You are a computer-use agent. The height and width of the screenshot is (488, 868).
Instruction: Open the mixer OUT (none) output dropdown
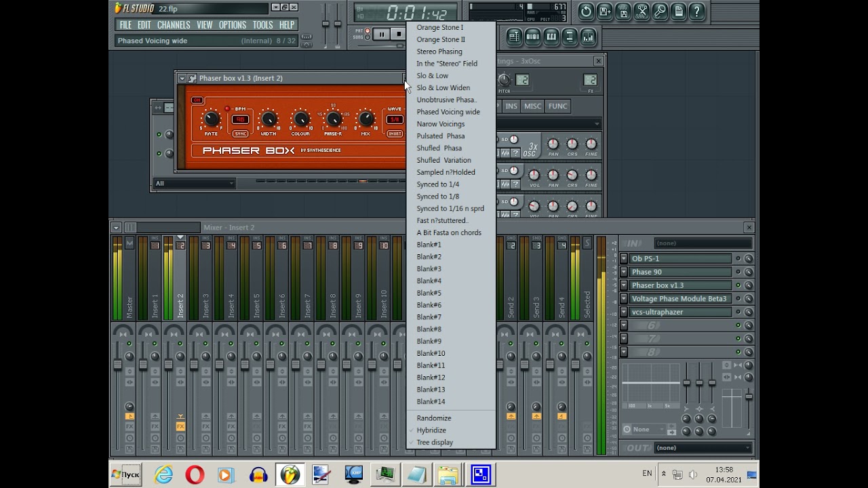(x=703, y=448)
